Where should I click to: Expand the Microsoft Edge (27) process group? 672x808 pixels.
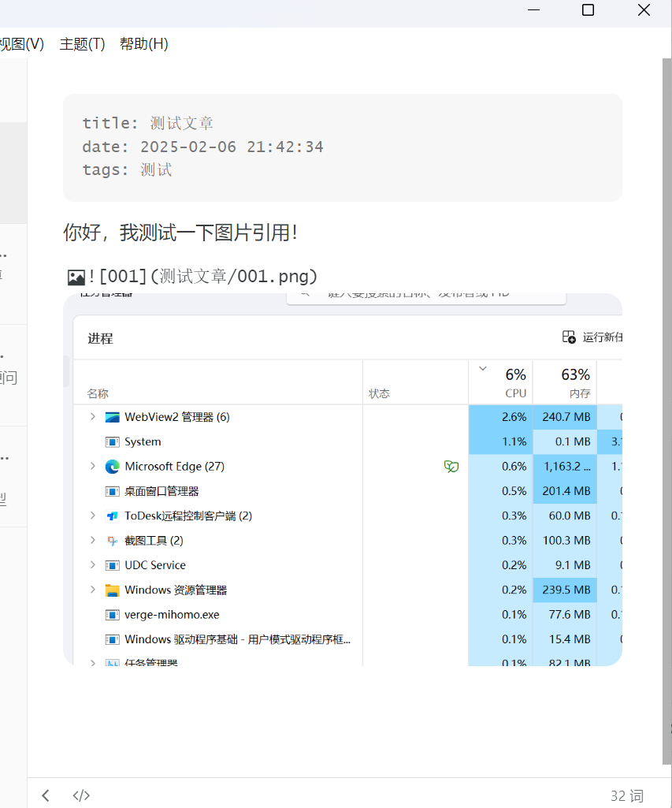(x=92, y=467)
